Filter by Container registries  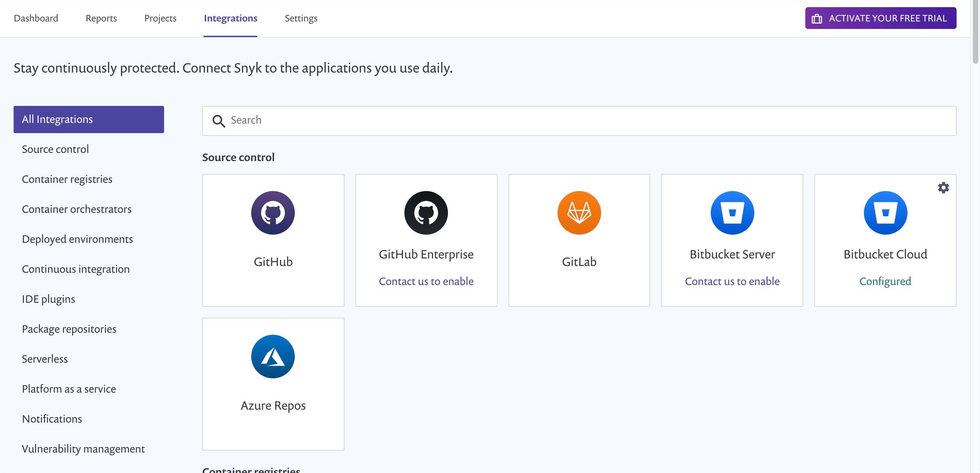tap(67, 179)
